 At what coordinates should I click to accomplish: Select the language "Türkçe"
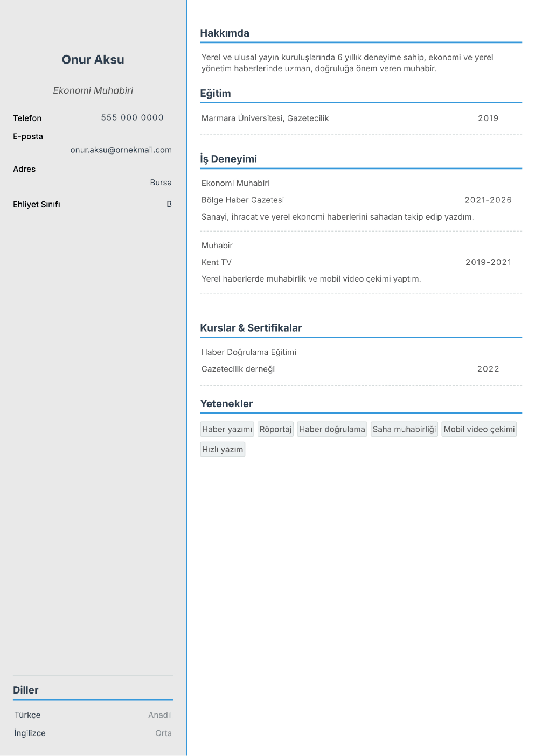27,715
